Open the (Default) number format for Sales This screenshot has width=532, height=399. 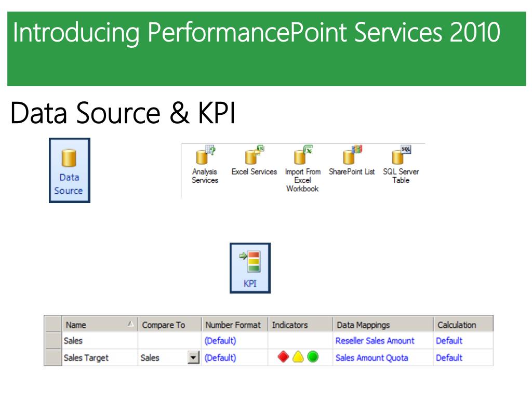click(x=220, y=341)
